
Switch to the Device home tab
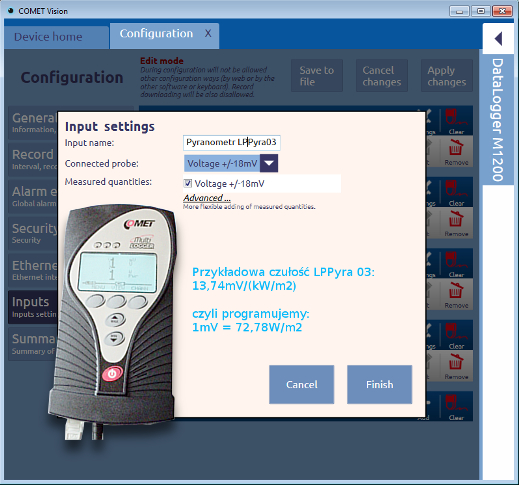point(56,37)
